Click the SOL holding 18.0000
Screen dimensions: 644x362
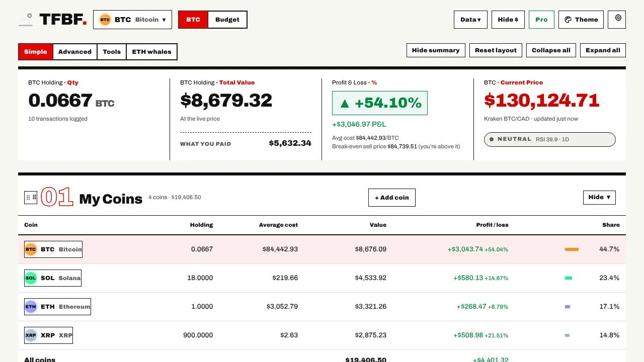point(200,278)
